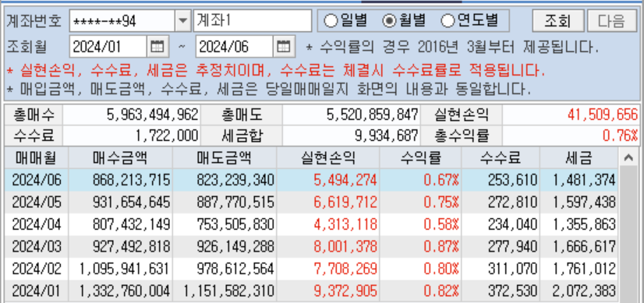Edit the end month field 2024/06
This screenshot has width=644, height=303.
pos(235,47)
